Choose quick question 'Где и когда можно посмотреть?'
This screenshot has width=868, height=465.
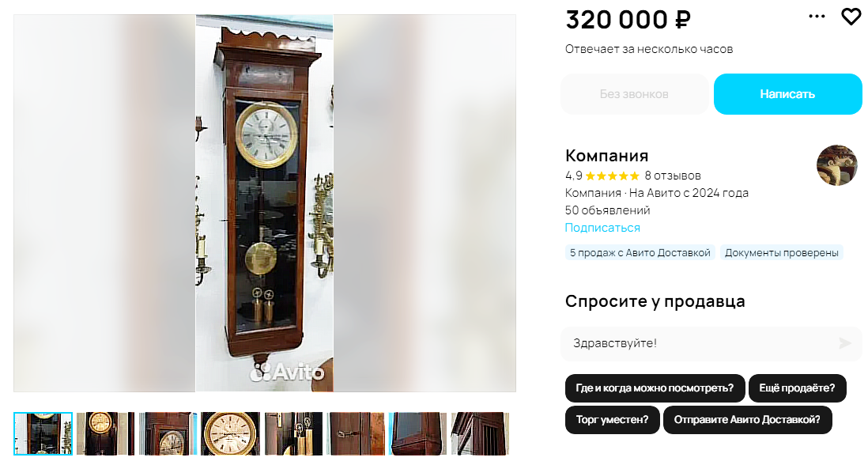coord(655,388)
